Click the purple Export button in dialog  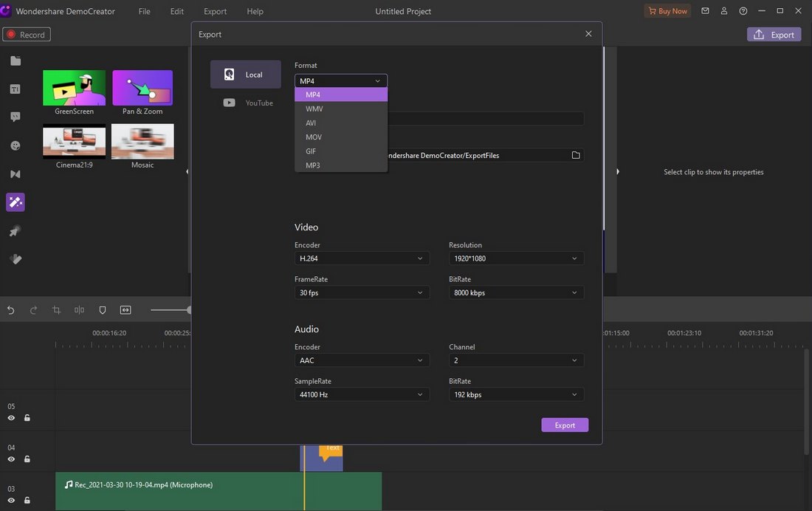(565, 425)
